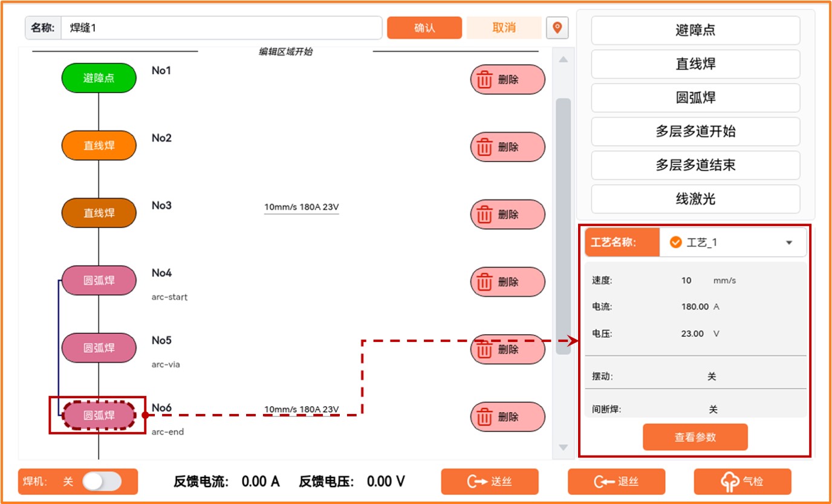
Task: Select the dark orange 直线焊 node No3
Action: click(99, 213)
